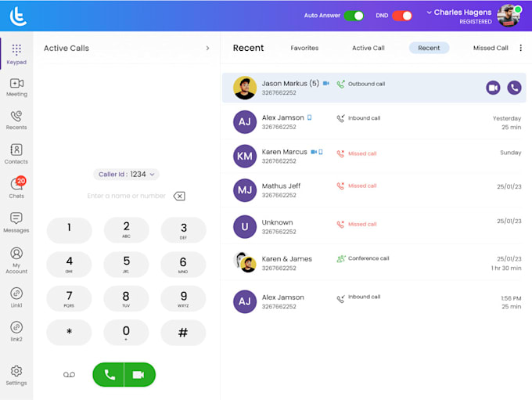Click the MJ avatar for Mathus Jeff

(245, 190)
